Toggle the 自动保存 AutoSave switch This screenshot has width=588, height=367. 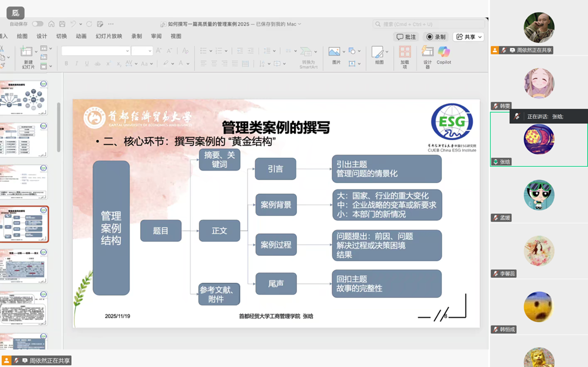37,24
